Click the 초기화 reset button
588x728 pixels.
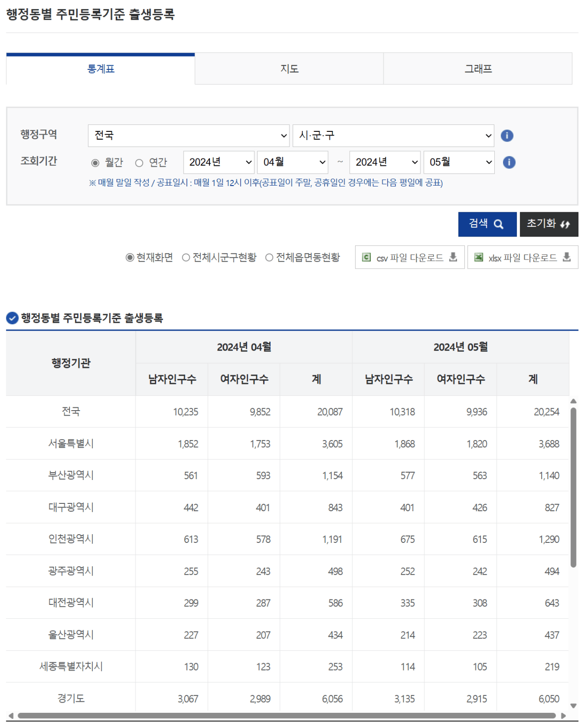549,224
